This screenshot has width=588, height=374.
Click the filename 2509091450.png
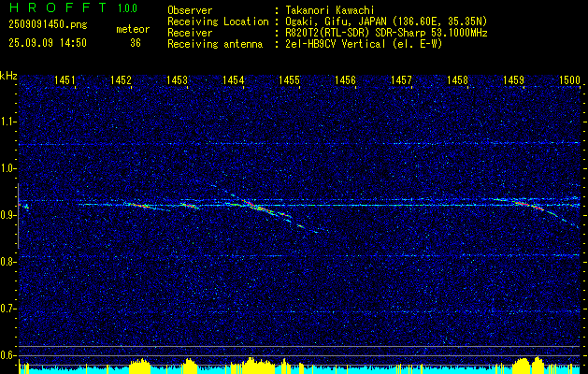tap(48, 24)
